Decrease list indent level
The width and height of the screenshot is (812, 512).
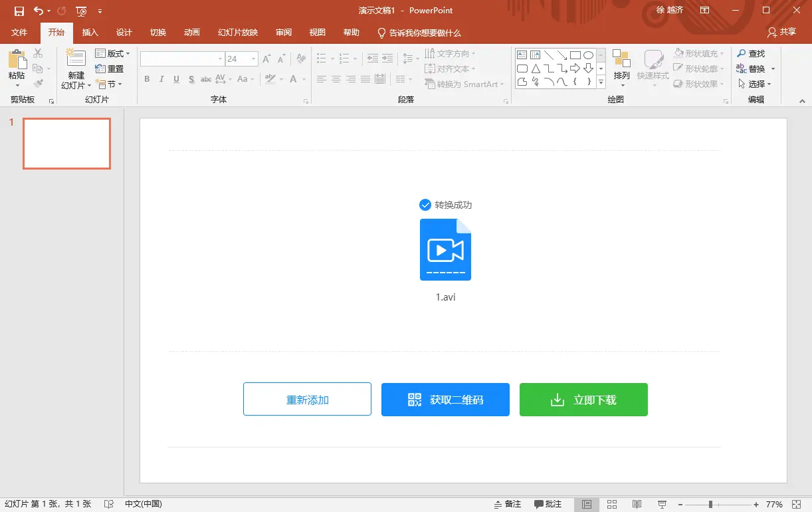[372, 59]
